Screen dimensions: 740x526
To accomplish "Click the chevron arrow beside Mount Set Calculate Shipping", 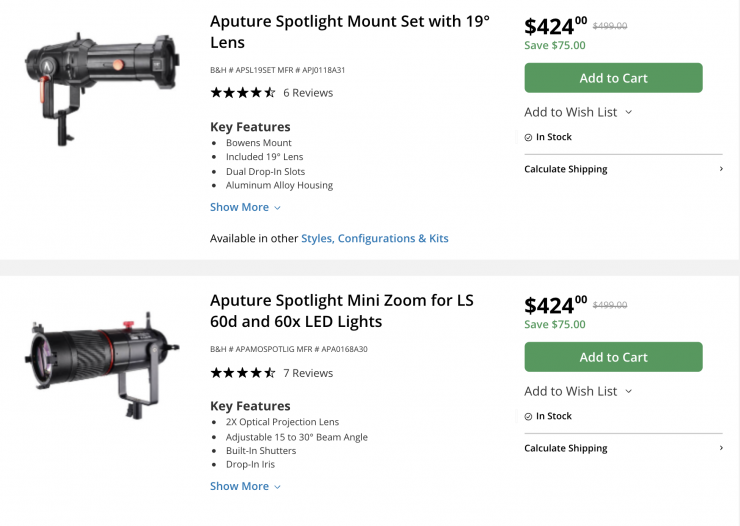I will [x=721, y=169].
